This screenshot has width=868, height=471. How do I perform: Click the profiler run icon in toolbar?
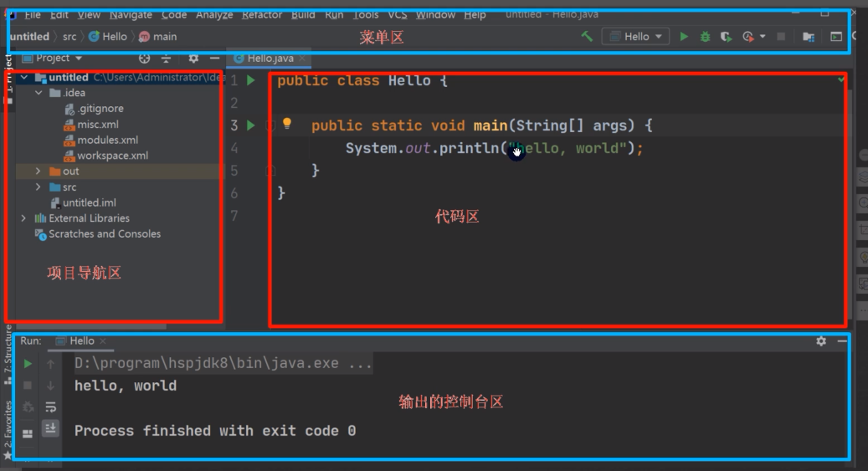(x=747, y=37)
